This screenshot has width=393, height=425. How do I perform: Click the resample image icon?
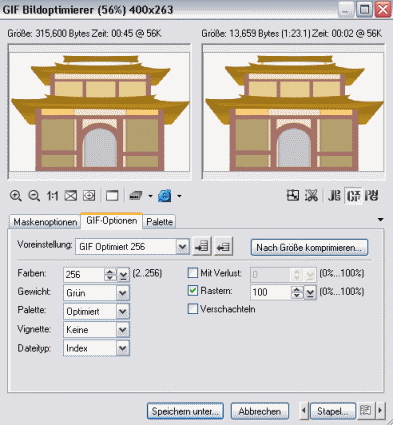pyautogui.click(x=311, y=195)
